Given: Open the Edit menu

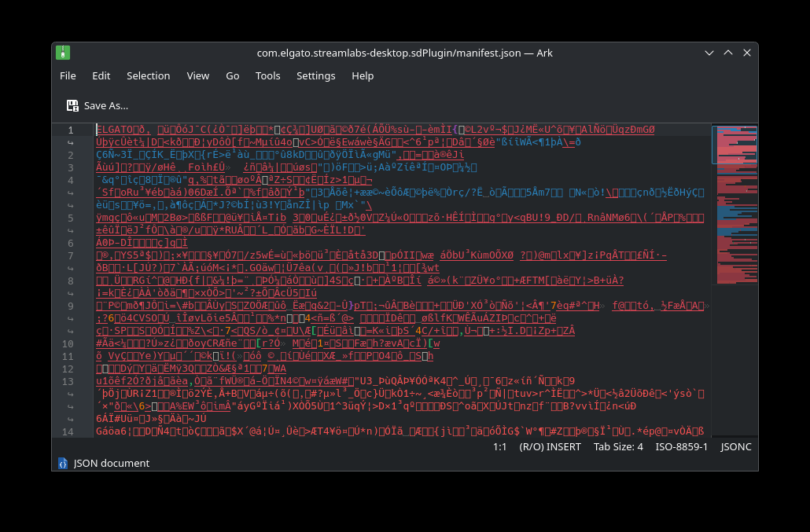Looking at the screenshot, I should [101, 76].
